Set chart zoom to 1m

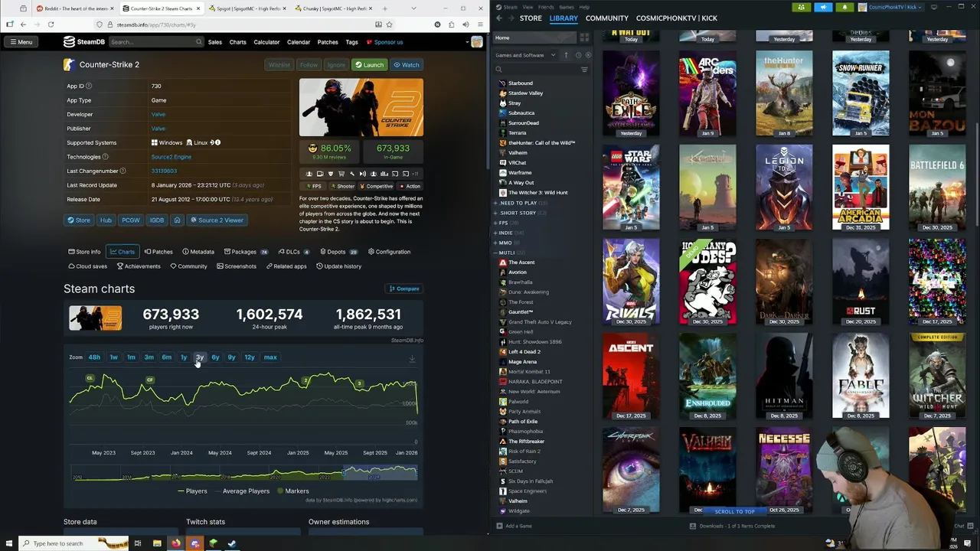pyautogui.click(x=131, y=357)
